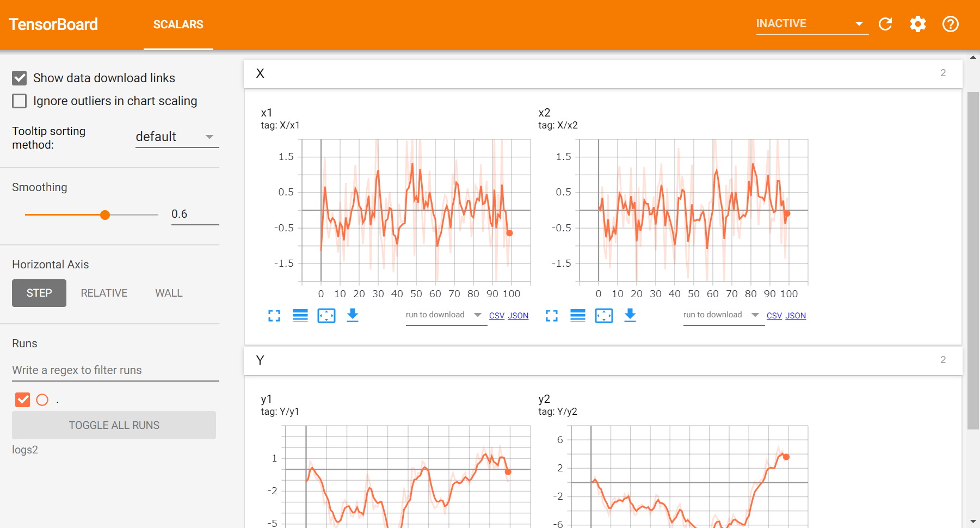The height and width of the screenshot is (528, 980).
Task: Uncheck the logs2 run checkbox
Action: coord(22,400)
